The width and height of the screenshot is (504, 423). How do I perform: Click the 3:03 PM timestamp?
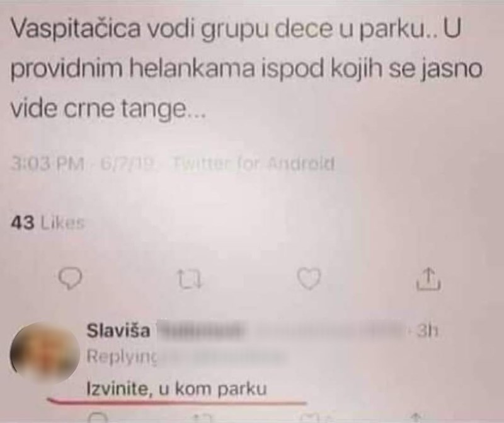pos(48,164)
